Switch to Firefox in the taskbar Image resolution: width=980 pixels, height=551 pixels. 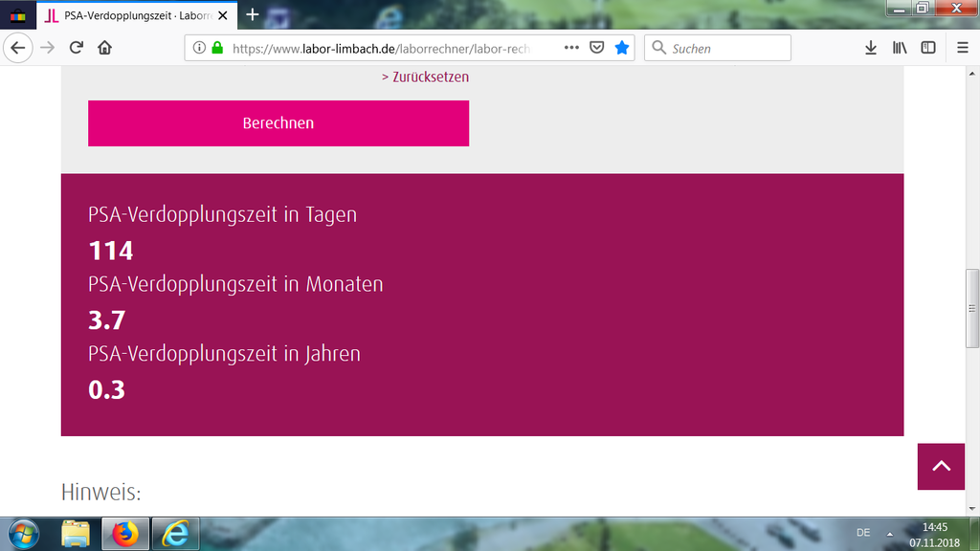coord(125,534)
